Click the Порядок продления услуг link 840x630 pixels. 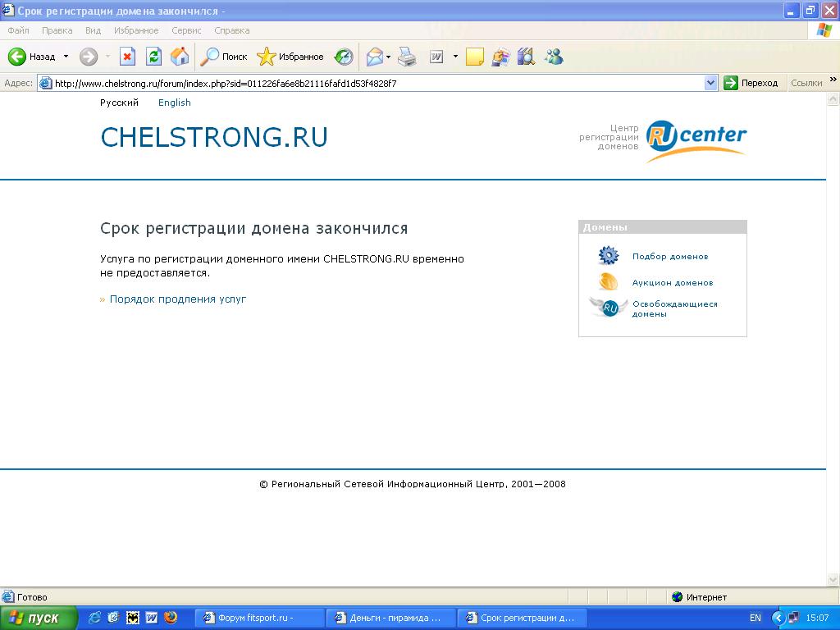pyautogui.click(x=178, y=299)
